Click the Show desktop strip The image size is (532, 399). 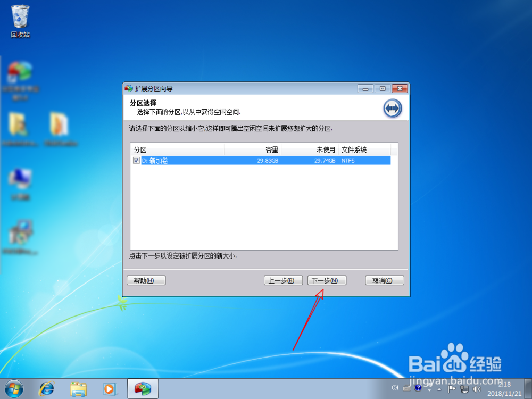pyautogui.click(x=528, y=389)
